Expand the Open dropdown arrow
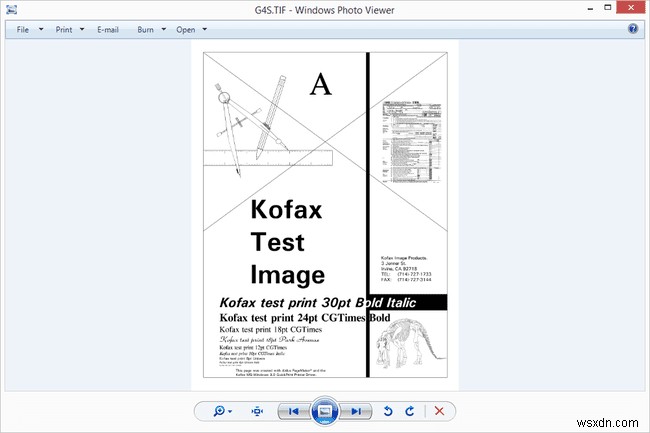 [204, 29]
